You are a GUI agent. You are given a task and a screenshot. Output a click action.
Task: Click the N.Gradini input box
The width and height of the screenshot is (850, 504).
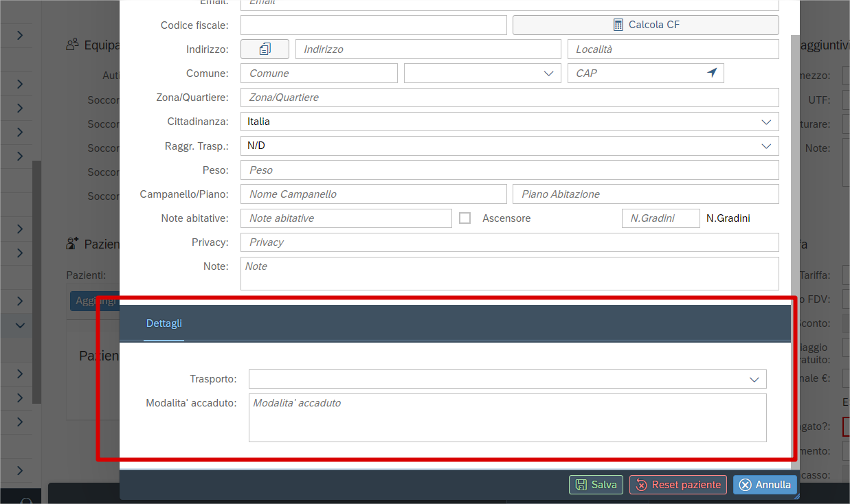click(660, 218)
